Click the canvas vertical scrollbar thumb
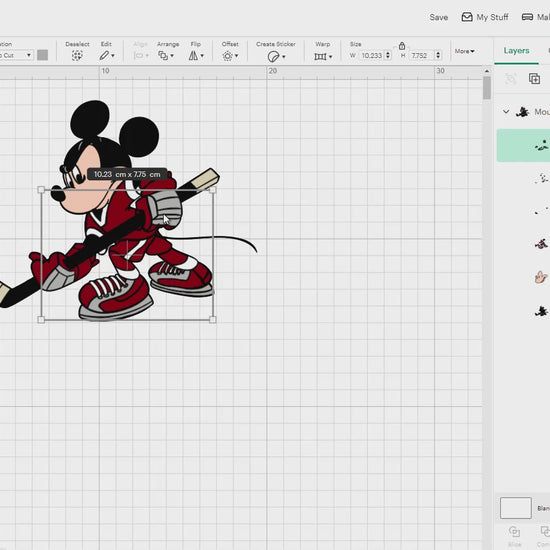 click(x=487, y=87)
